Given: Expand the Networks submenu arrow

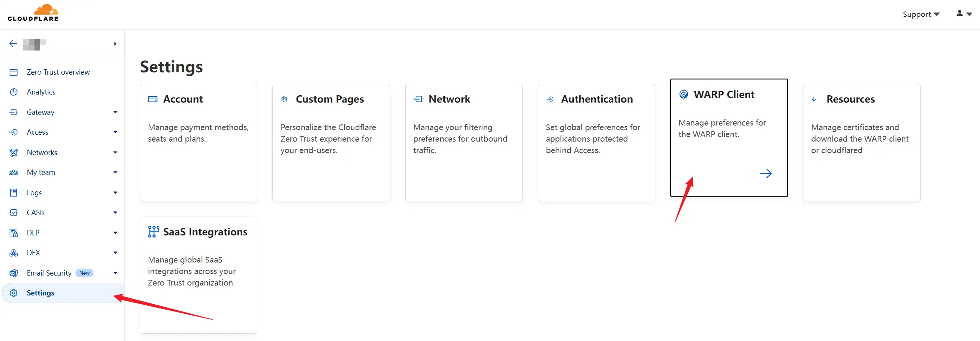Looking at the screenshot, I should pos(115,153).
